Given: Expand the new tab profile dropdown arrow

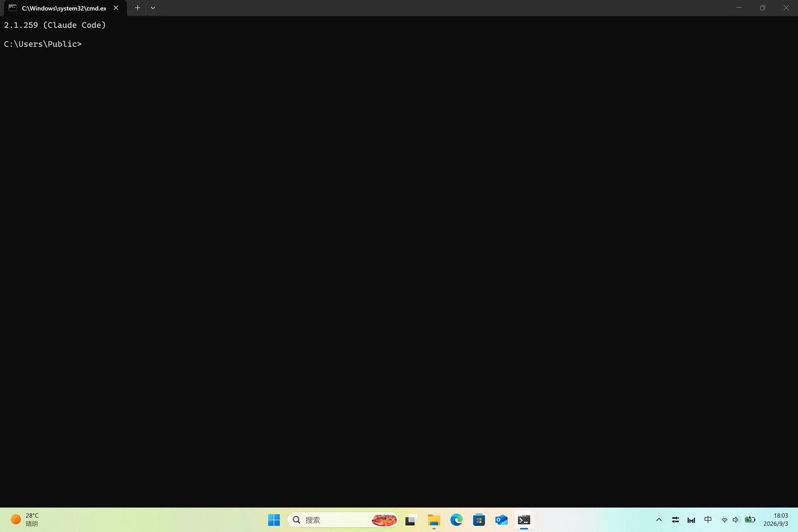Looking at the screenshot, I should point(153,8).
